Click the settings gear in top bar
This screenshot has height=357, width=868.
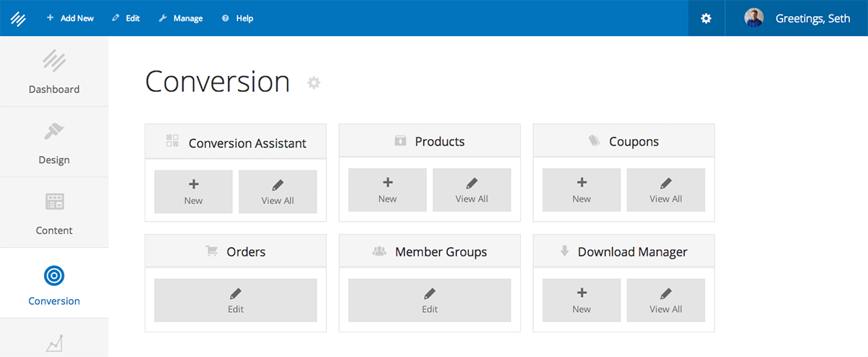[x=706, y=18]
